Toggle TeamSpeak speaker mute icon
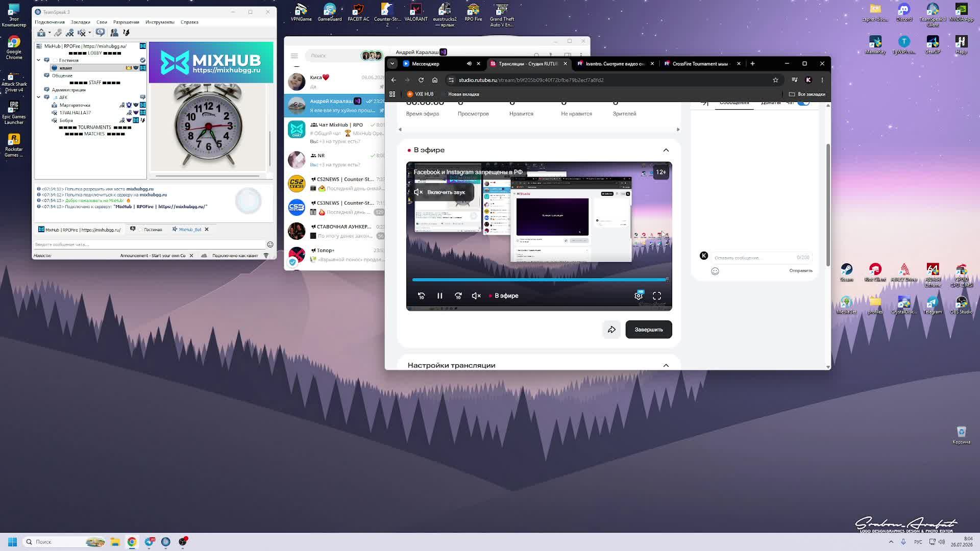The height and width of the screenshot is (551, 980). tap(82, 33)
